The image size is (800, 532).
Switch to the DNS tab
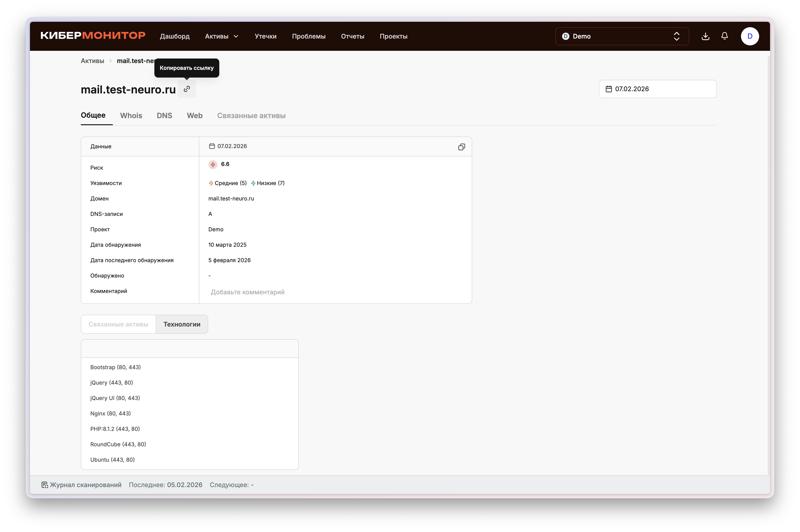click(164, 116)
